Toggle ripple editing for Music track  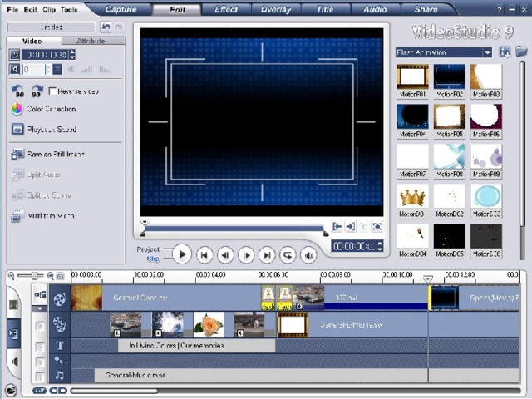click(x=40, y=377)
